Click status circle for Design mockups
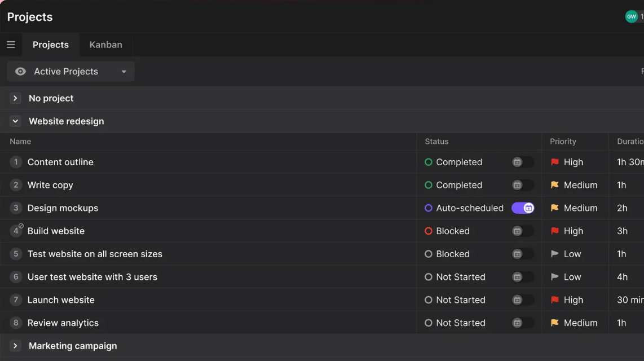The height and width of the screenshot is (361, 644). coord(429,208)
